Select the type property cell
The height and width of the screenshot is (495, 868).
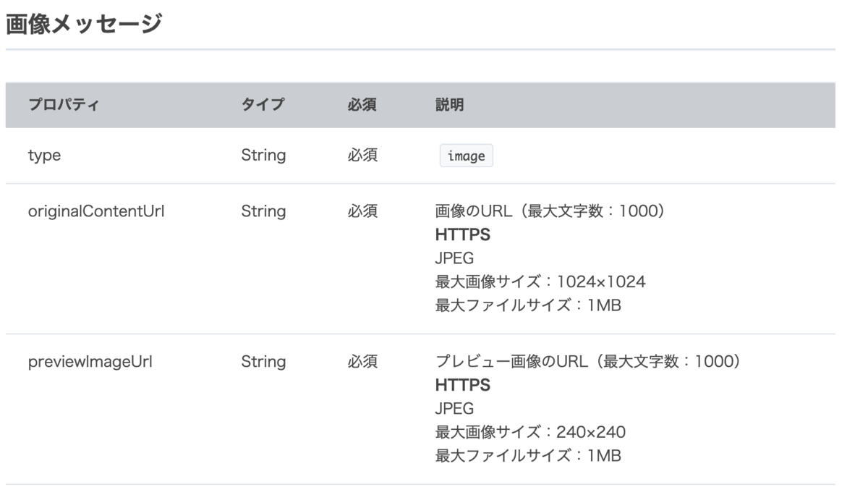[x=44, y=156]
